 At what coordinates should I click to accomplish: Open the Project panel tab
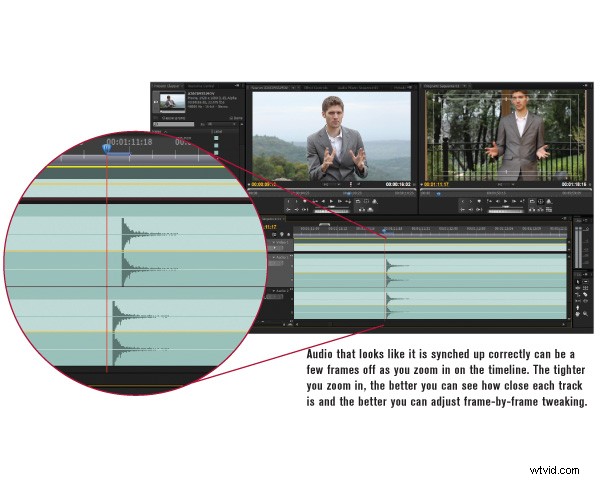pyautogui.click(x=166, y=86)
